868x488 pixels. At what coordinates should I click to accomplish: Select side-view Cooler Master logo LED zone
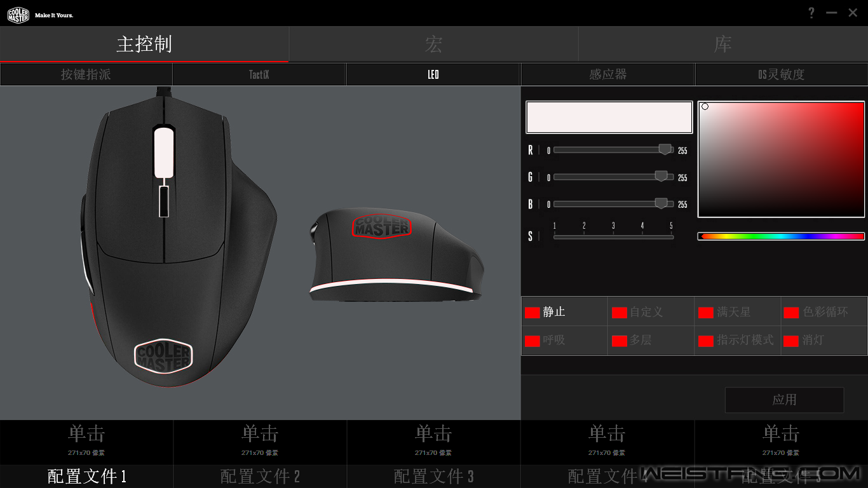click(382, 226)
